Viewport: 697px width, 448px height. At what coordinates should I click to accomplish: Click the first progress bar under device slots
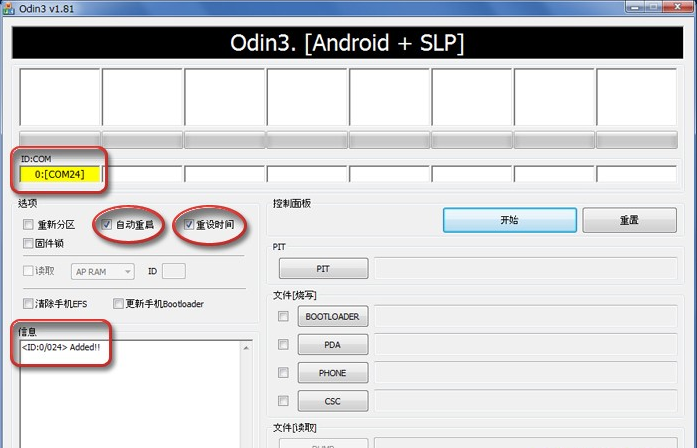click(60, 140)
